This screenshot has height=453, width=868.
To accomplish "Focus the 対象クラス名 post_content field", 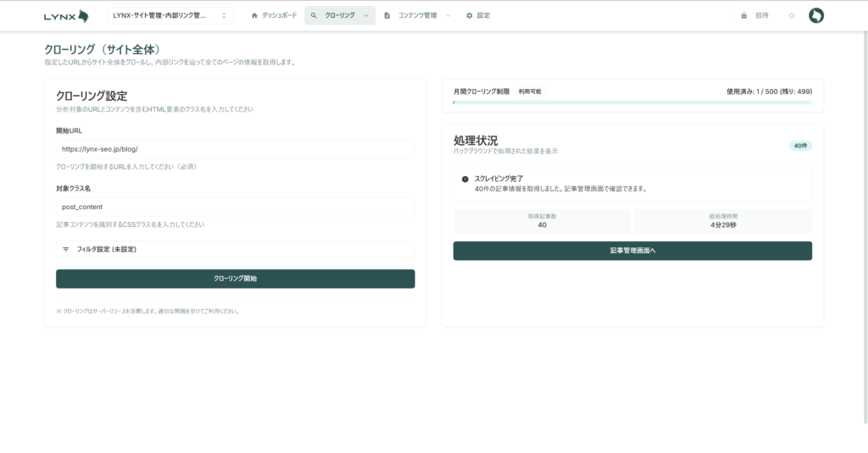I will (235, 207).
